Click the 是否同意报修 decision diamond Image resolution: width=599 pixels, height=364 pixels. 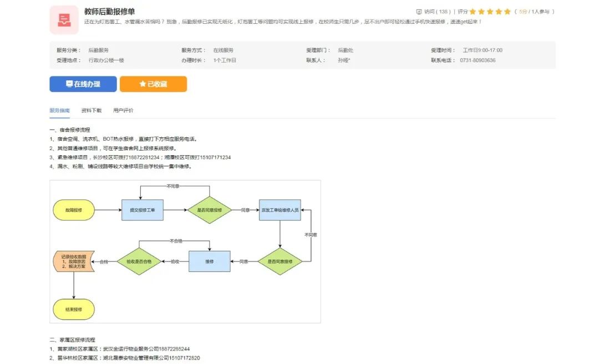point(209,211)
